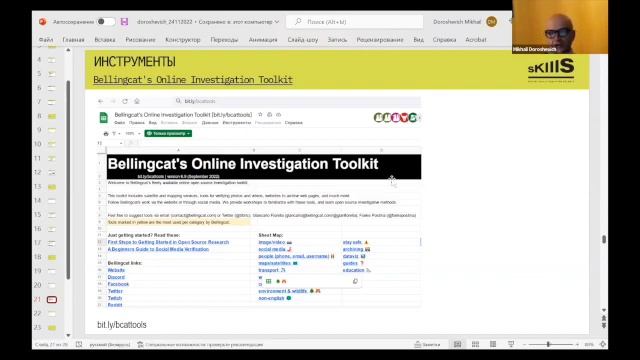Viewport: 640px width, 360px height.
Task: Open the user account avatar
Action: coord(491,22)
